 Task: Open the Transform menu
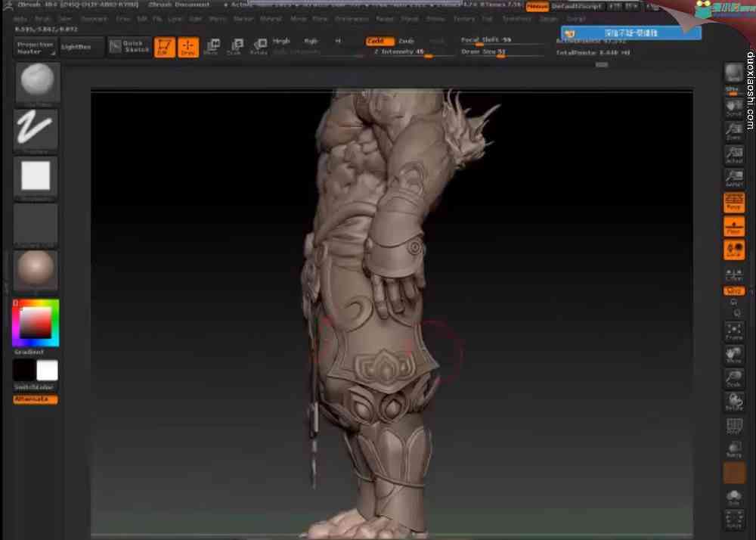coord(516,19)
